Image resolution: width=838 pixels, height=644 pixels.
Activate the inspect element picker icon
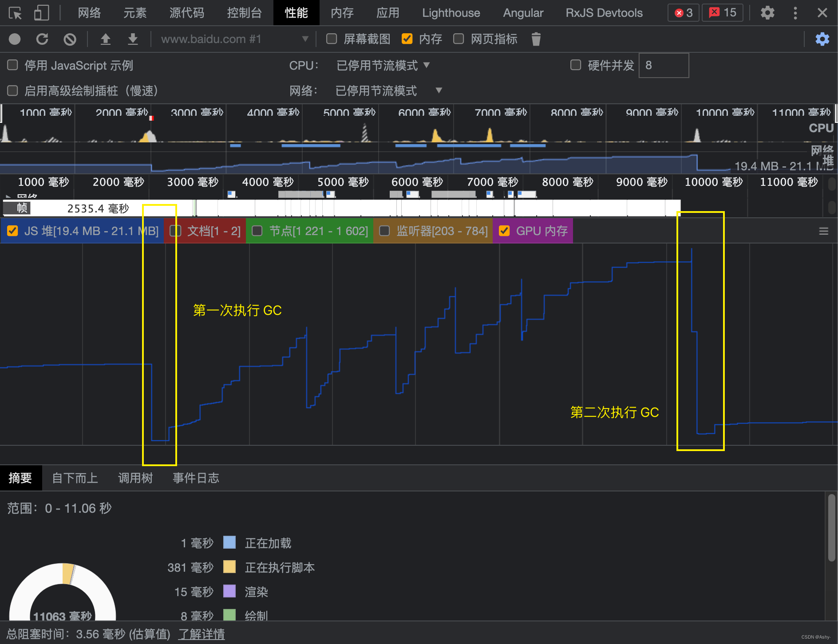click(15, 13)
